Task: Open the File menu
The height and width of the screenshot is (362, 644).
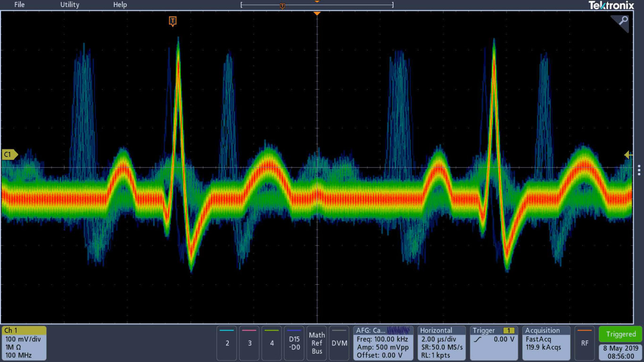Action: tap(19, 5)
